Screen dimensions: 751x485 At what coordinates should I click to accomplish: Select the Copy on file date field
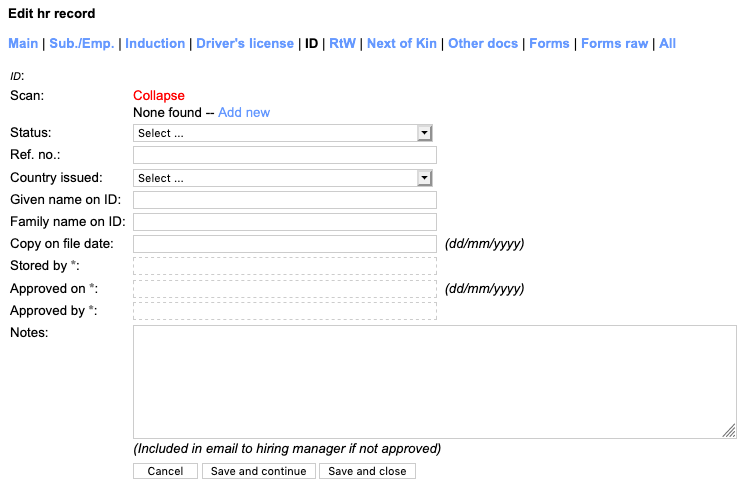click(285, 244)
